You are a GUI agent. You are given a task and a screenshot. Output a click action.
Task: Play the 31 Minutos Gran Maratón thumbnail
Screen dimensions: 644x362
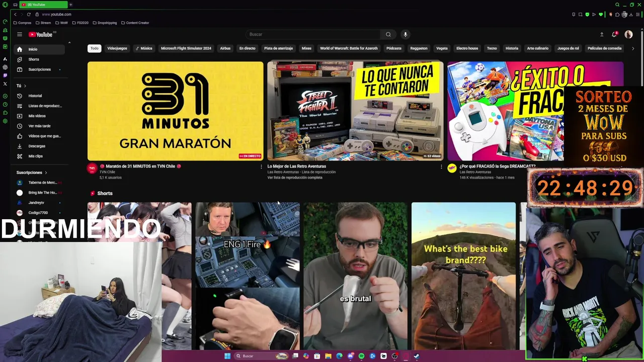(175, 111)
